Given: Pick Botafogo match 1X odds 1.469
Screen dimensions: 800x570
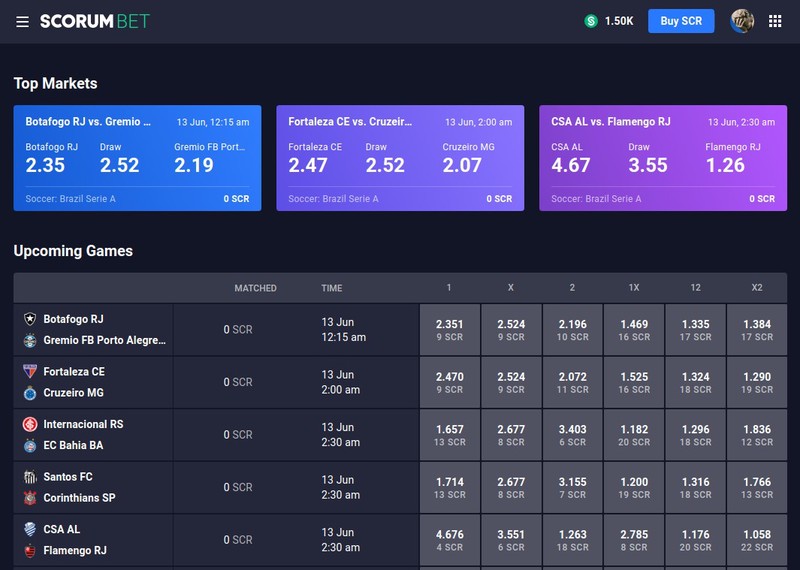Looking at the screenshot, I should click(634, 330).
